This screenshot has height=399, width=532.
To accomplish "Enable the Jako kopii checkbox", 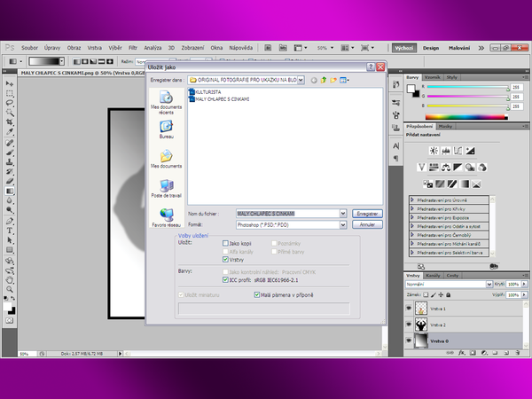I will tap(225, 243).
